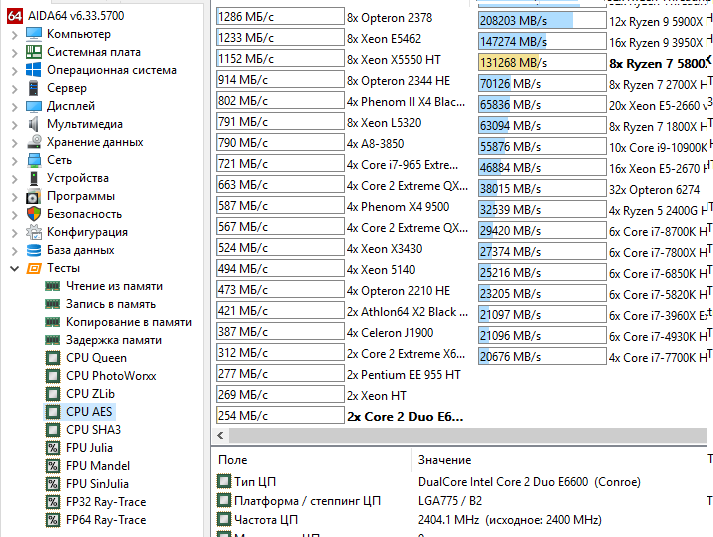
Task: Select the CPU AES benchmark
Action: pos(89,412)
